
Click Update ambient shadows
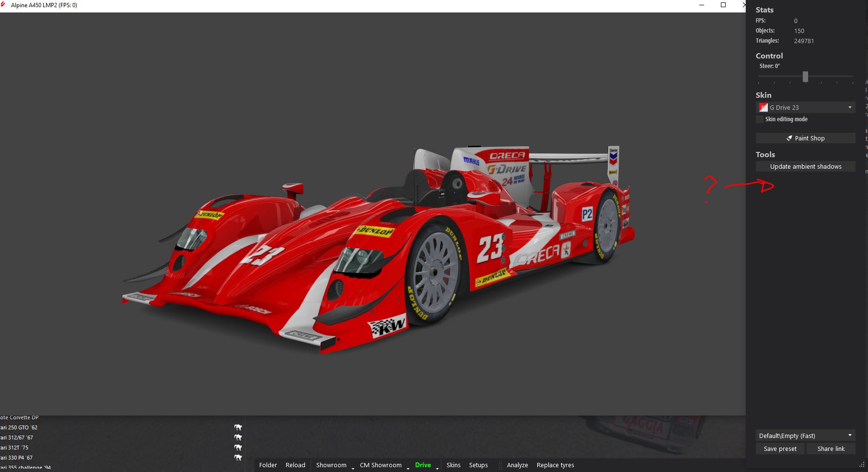pyautogui.click(x=805, y=166)
